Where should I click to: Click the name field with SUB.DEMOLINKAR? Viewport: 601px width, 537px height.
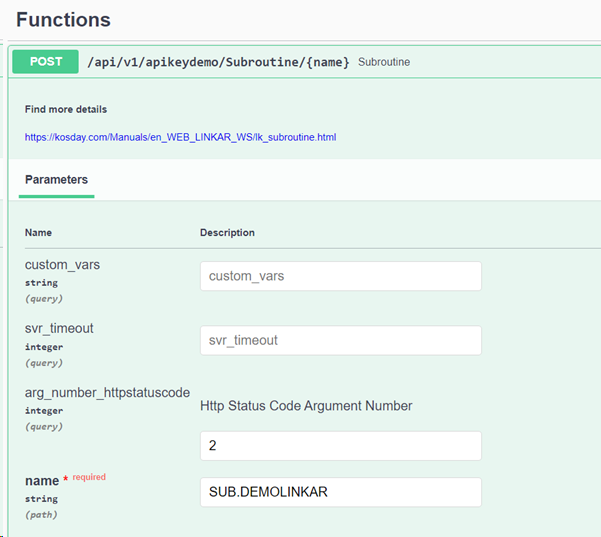(340, 492)
